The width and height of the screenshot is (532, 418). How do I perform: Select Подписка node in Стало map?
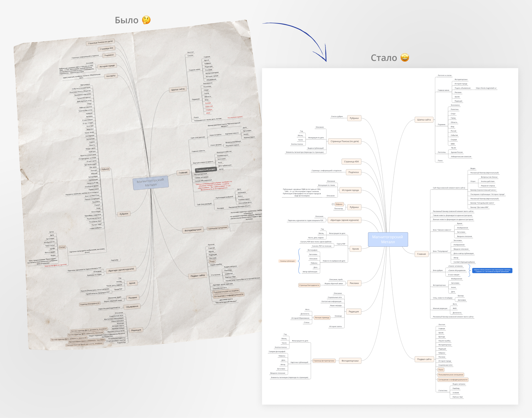(353, 172)
